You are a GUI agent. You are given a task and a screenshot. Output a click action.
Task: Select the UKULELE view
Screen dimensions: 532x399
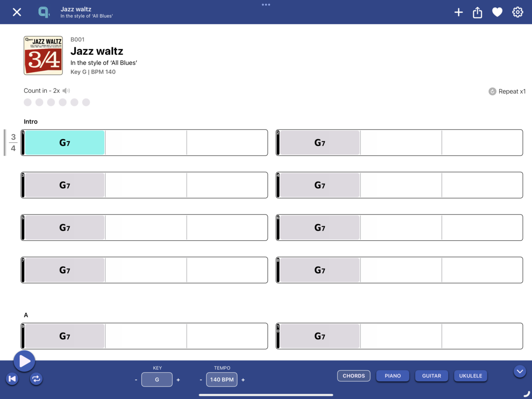click(x=471, y=376)
